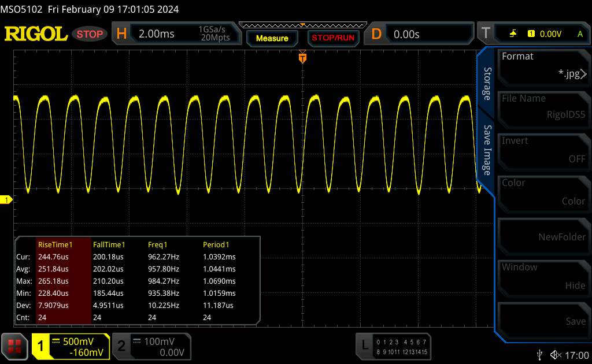The image size is (592, 364).
Task: Toggle the Window Hide option
Action: tap(542, 276)
